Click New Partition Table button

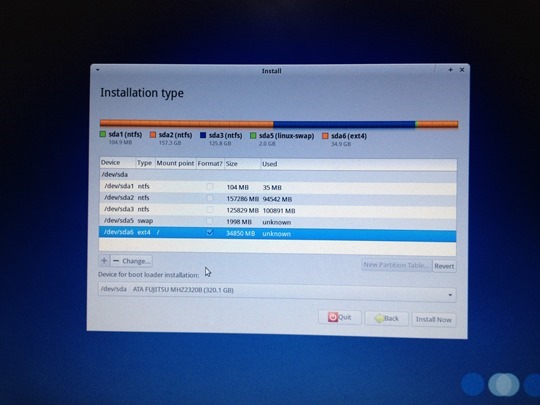click(396, 265)
